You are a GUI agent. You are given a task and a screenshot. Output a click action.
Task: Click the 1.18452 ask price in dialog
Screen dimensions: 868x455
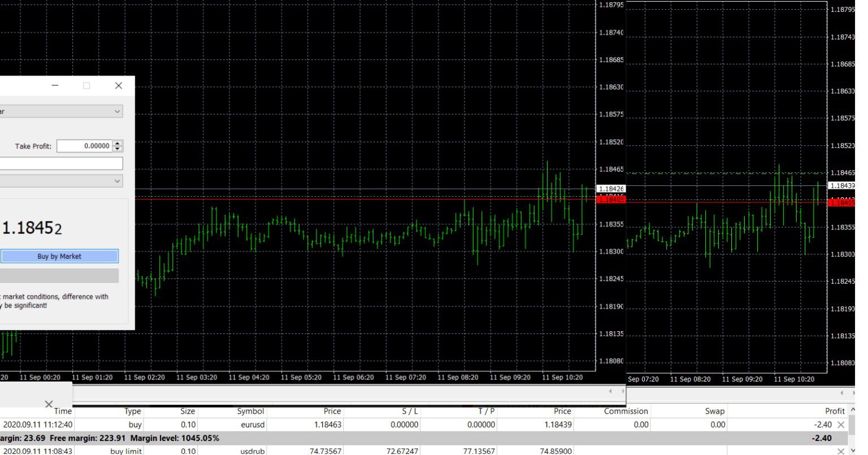tap(32, 228)
